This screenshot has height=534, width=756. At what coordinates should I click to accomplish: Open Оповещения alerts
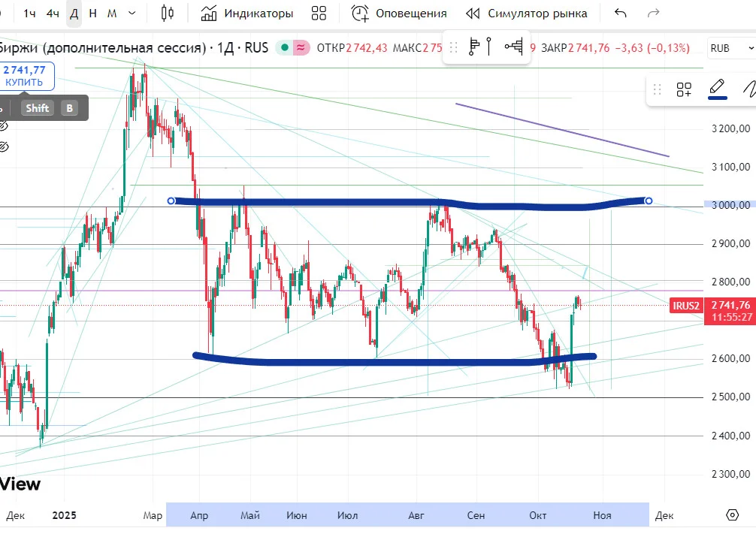399,13
